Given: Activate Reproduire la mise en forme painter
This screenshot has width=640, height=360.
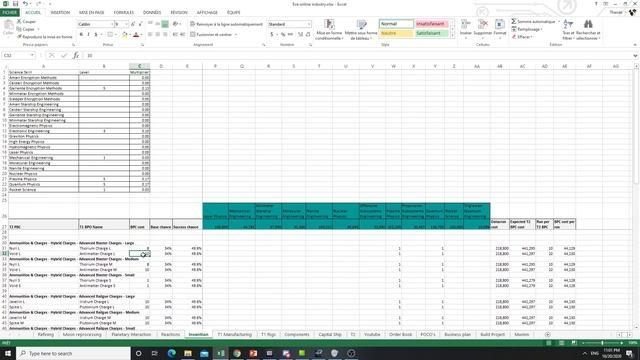Looking at the screenshot, I should click(x=44, y=37).
